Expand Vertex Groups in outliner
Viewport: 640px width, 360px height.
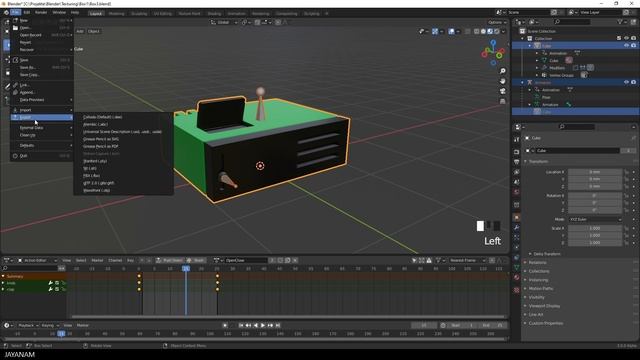(x=537, y=75)
